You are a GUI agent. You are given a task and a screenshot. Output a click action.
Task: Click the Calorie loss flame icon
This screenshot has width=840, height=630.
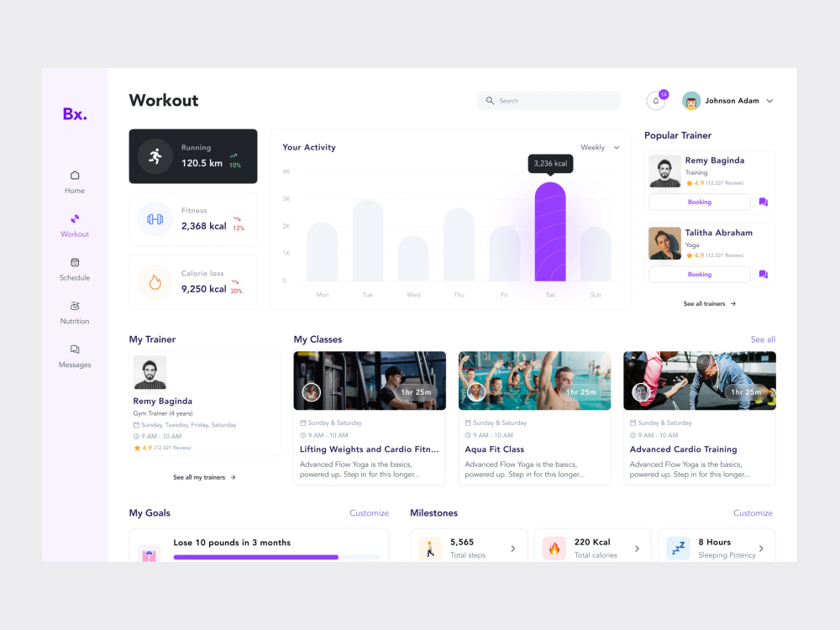[155, 281]
